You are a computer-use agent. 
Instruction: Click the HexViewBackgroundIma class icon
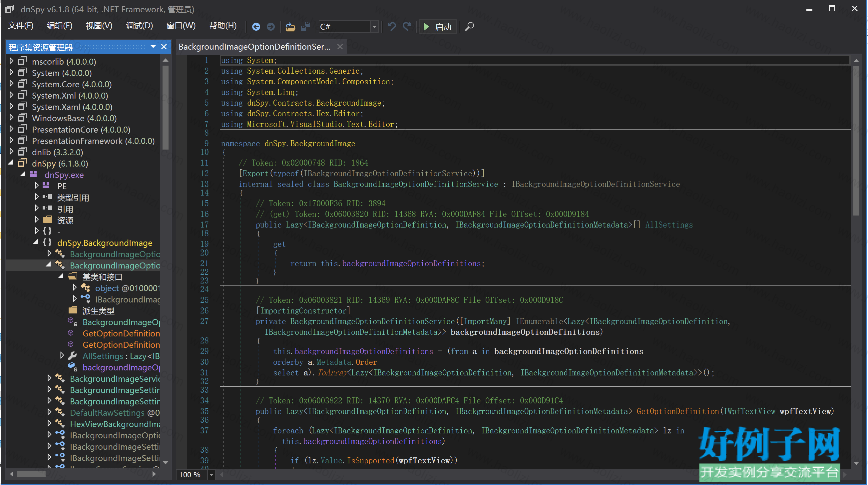tap(60, 424)
